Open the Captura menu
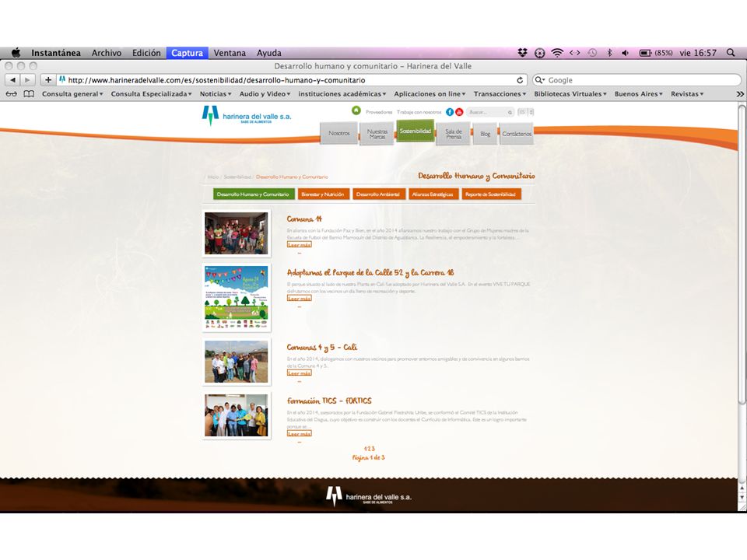This screenshot has height=560, width=747. coord(187,53)
